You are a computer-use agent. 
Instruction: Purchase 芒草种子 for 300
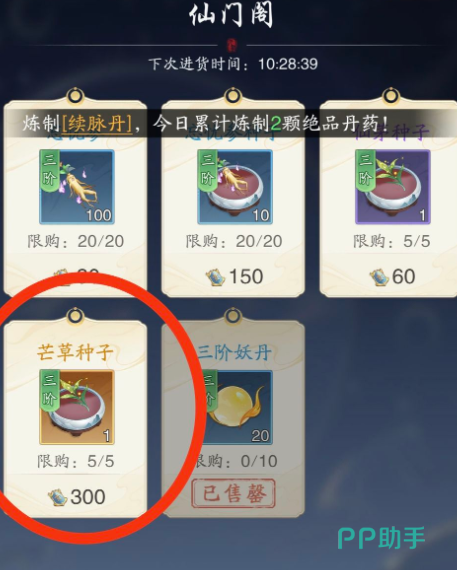coord(77,497)
